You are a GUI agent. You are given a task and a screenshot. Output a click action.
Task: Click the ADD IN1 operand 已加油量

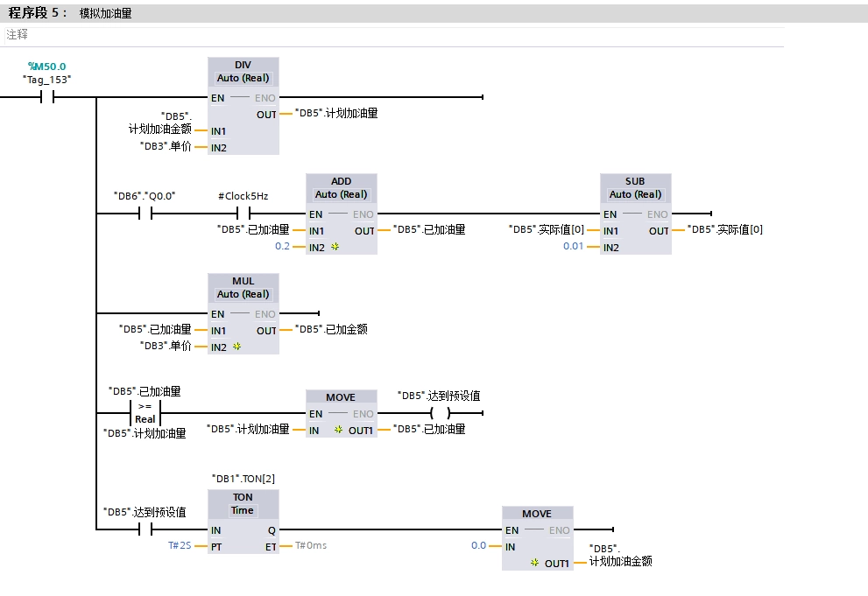[253, 229]
